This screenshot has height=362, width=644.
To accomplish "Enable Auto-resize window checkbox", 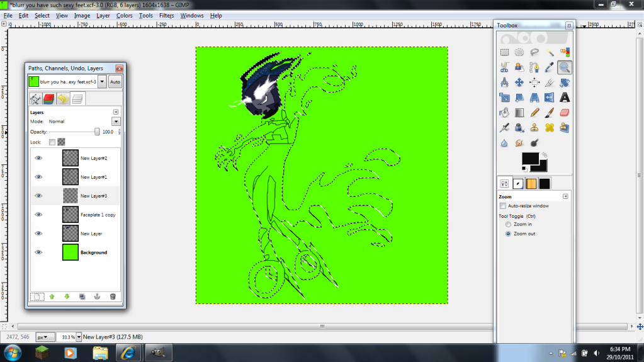I will [502, 206].
